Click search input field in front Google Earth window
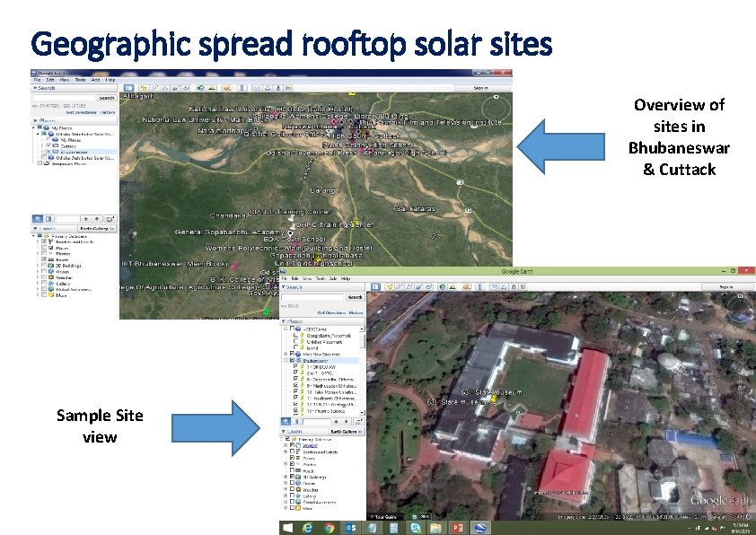This screenshot has width=756, height=535. tap(313, 297)
